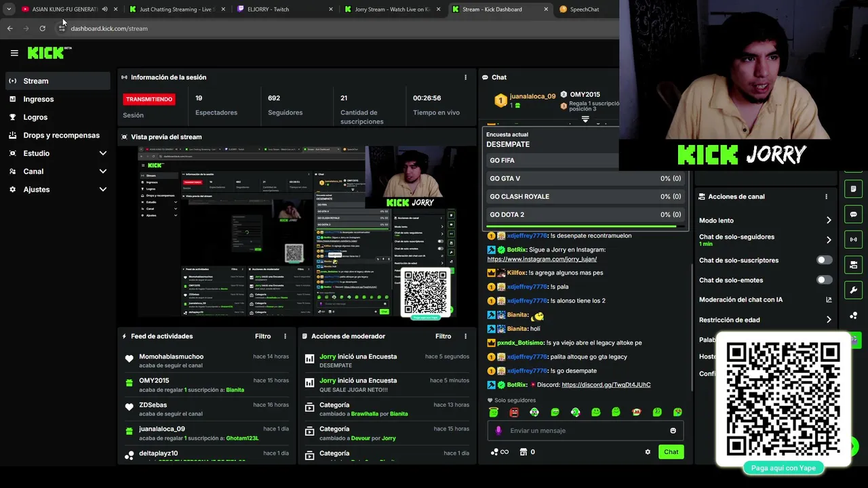Select the red angry emote in the emote row
Screen dimensions: 868x488
514,412
